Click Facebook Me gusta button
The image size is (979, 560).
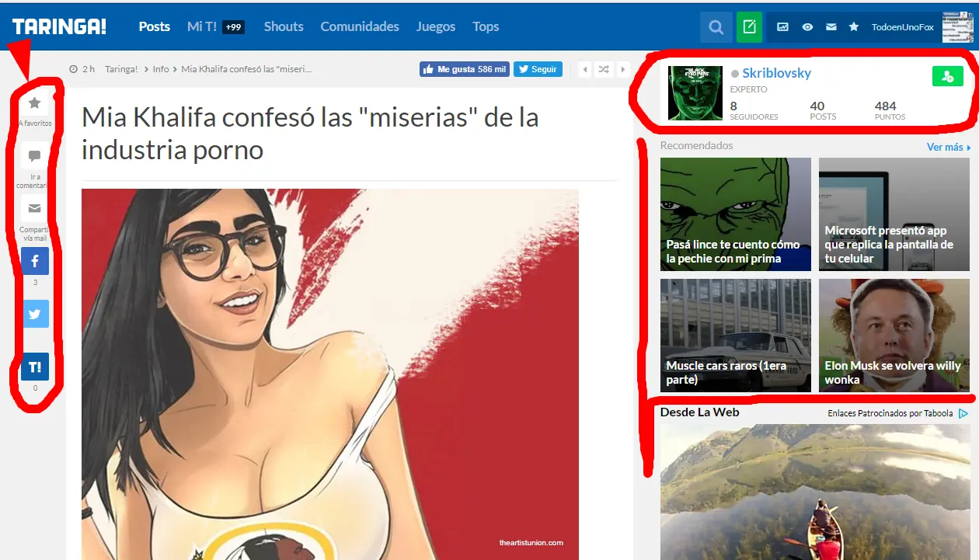click(465, 69)
